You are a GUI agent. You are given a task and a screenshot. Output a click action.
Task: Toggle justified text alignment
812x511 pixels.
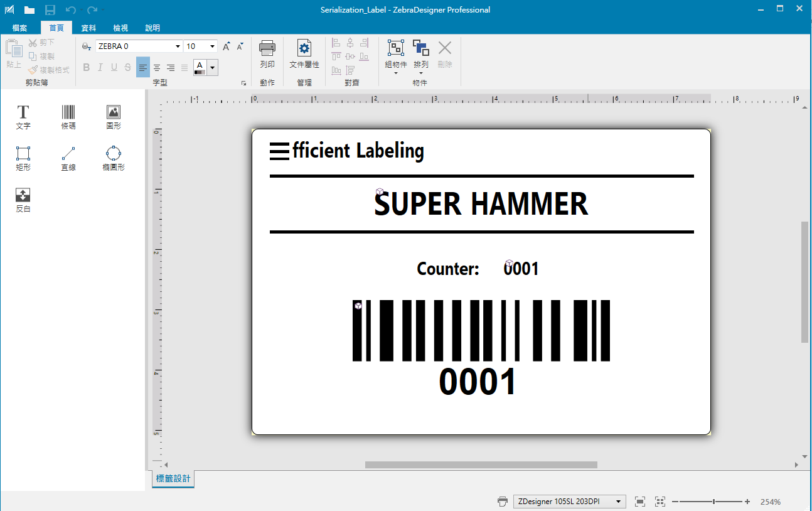point(184,68)
